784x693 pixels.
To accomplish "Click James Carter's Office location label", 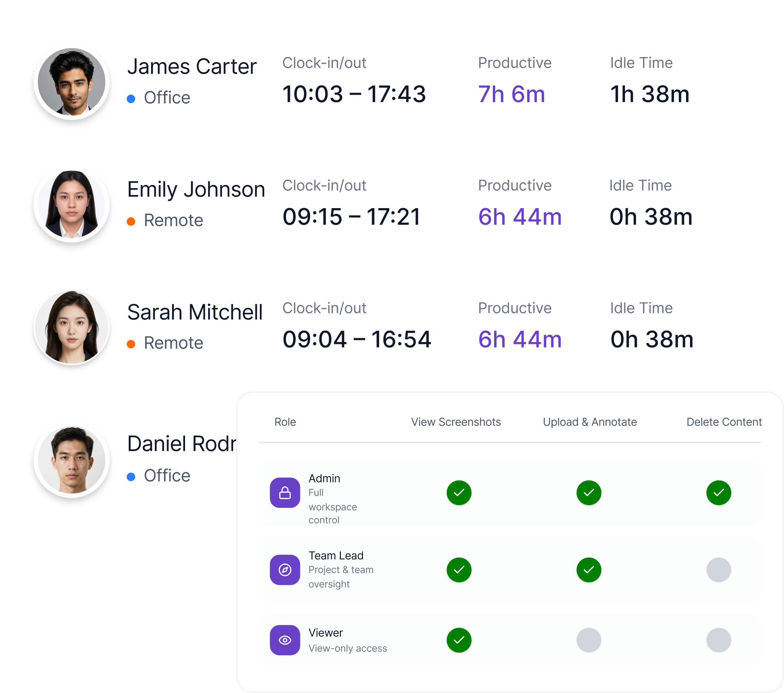I will tap(167, 98).
